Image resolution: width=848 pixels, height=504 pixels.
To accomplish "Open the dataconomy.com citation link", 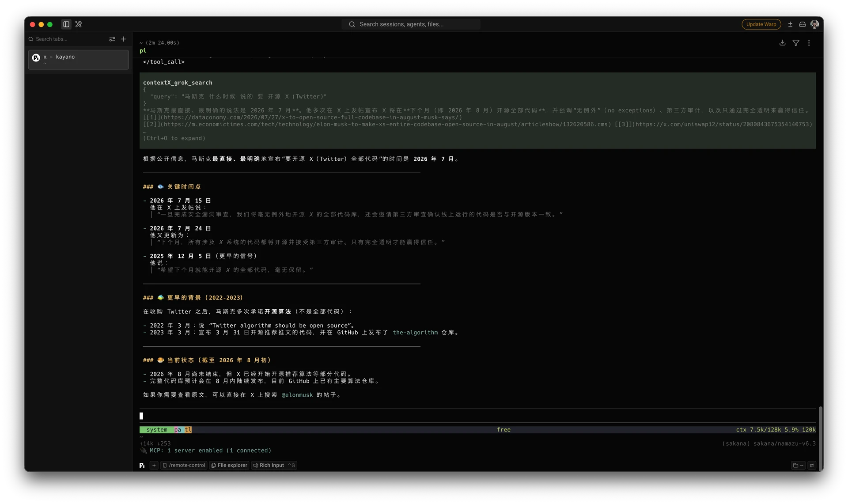I will click(x=303, y=117).
